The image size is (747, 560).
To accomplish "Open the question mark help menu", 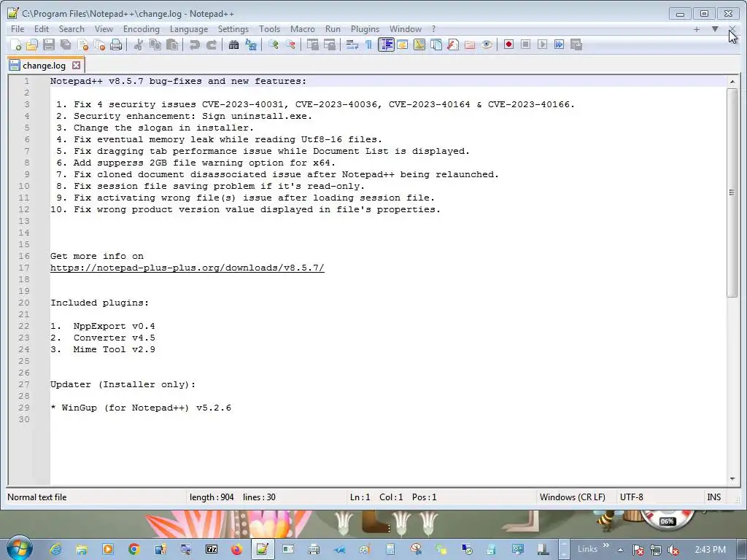I will 433,29.
